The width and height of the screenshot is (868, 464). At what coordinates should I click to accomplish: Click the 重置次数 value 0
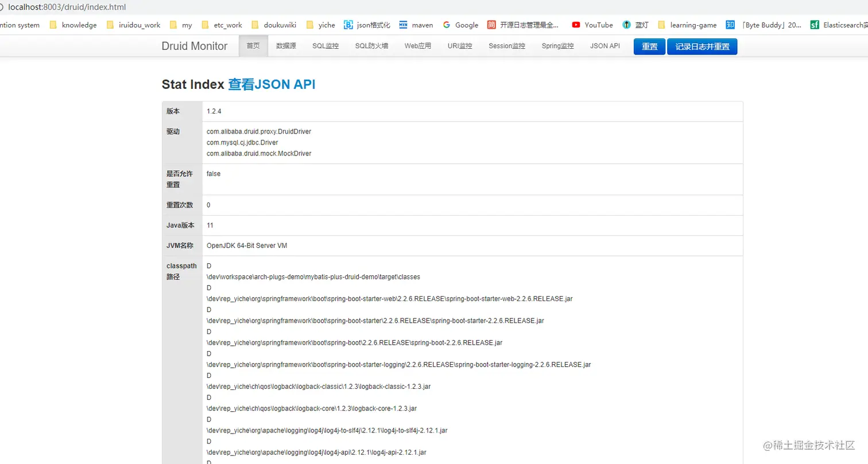coord(209,205)
